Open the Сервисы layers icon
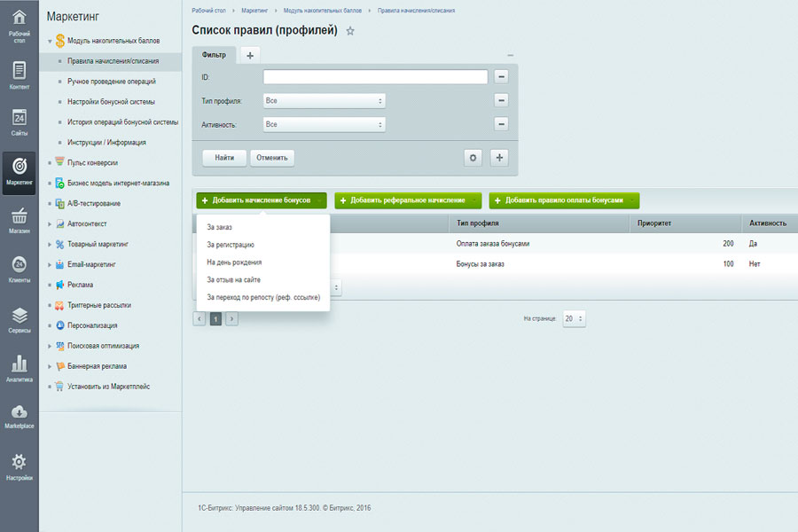The height and width of the screenshot is (532, 798). (19, 320)
